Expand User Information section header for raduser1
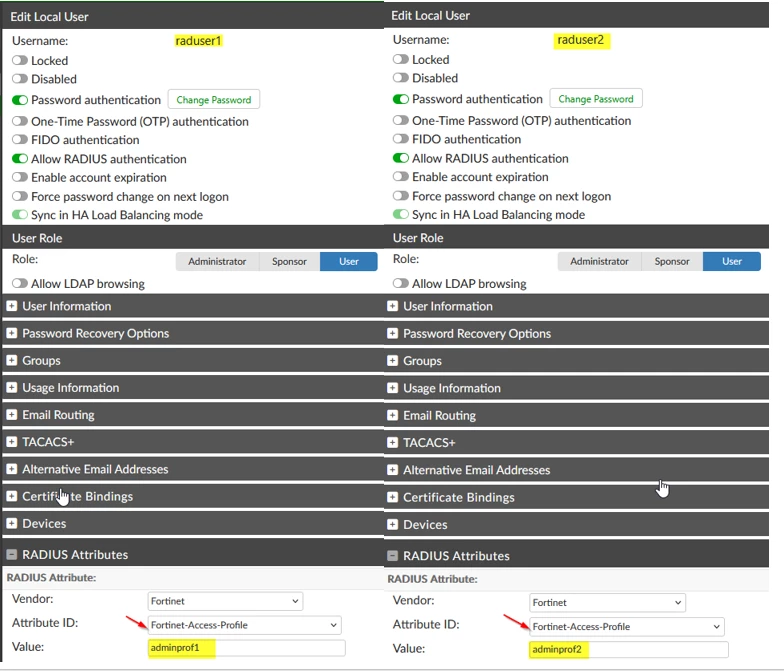Image resolution: width=784 pixels, height=671 pixels. 193,306
